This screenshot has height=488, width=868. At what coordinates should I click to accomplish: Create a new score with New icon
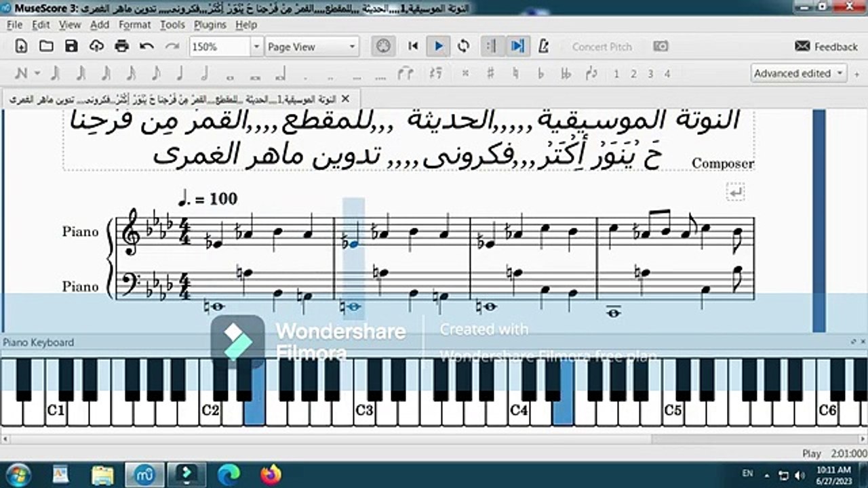click(x=21, y=46)
